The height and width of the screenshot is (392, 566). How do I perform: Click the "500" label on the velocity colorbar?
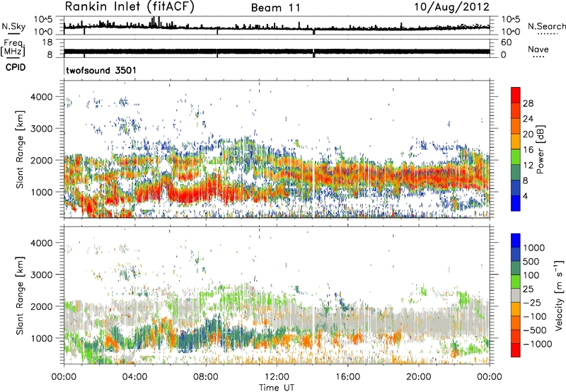531,262
